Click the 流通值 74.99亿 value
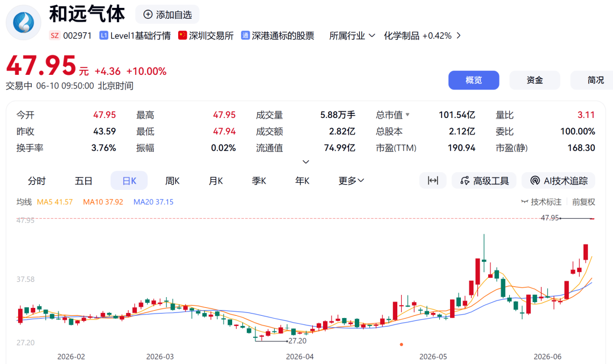The image size is (613, 364). click(x=339, y=147)
